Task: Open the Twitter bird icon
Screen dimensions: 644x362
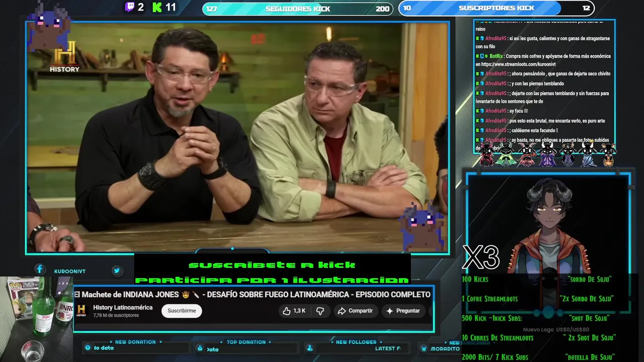Action: [117, 270]
